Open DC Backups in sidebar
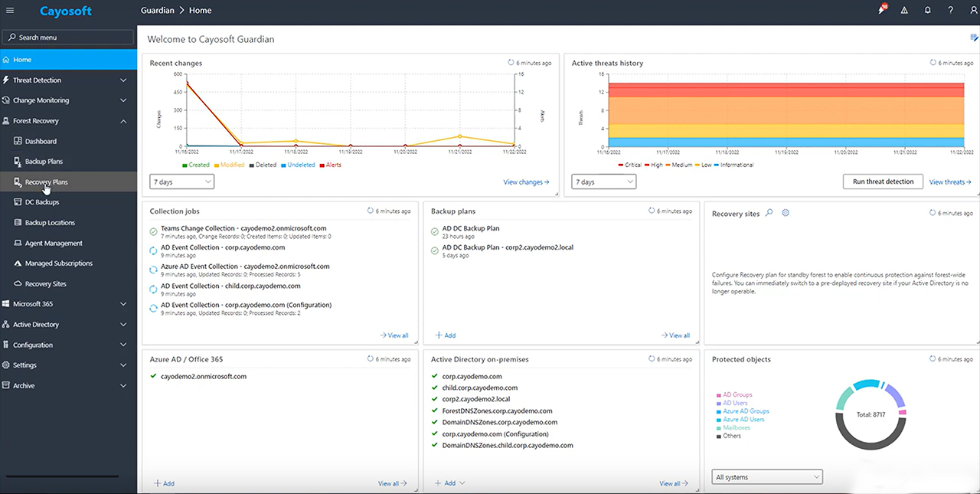 [x=69, y=202]
